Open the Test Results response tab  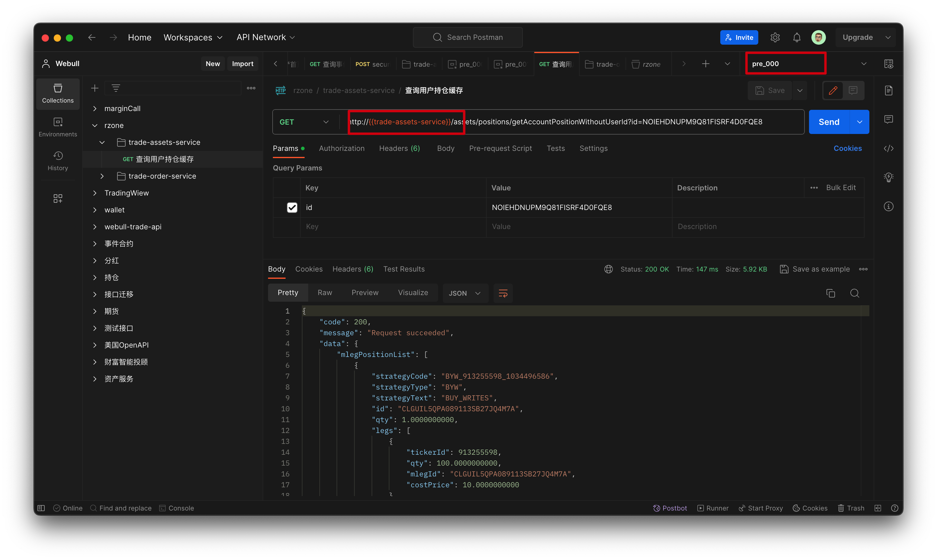click(404, 269)
